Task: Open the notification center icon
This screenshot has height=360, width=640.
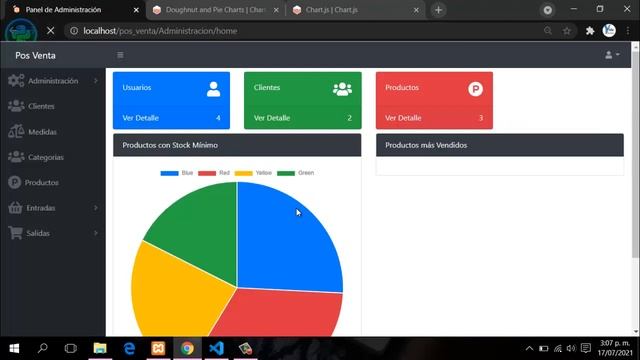Action: coord(586,348)
